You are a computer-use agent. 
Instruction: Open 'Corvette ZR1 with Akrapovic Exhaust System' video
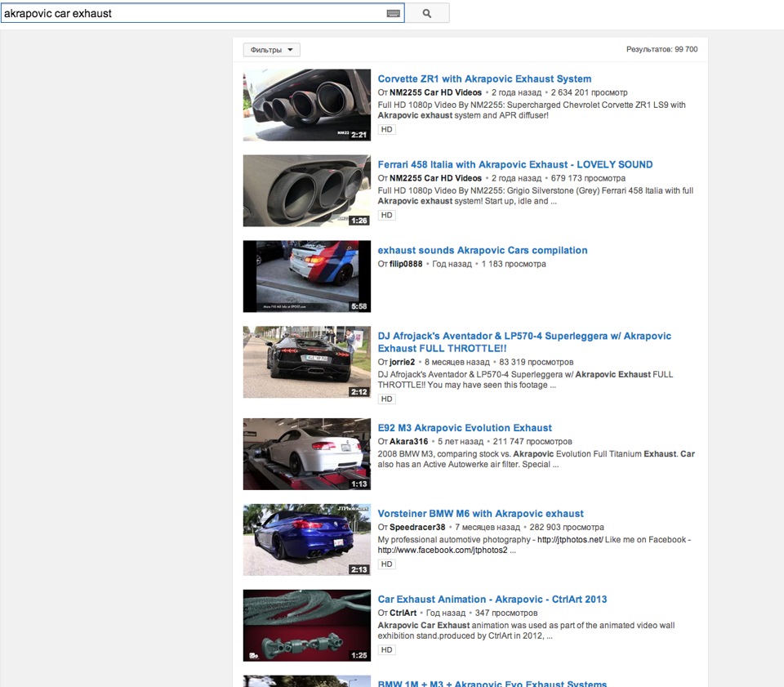tap(484, 79)
